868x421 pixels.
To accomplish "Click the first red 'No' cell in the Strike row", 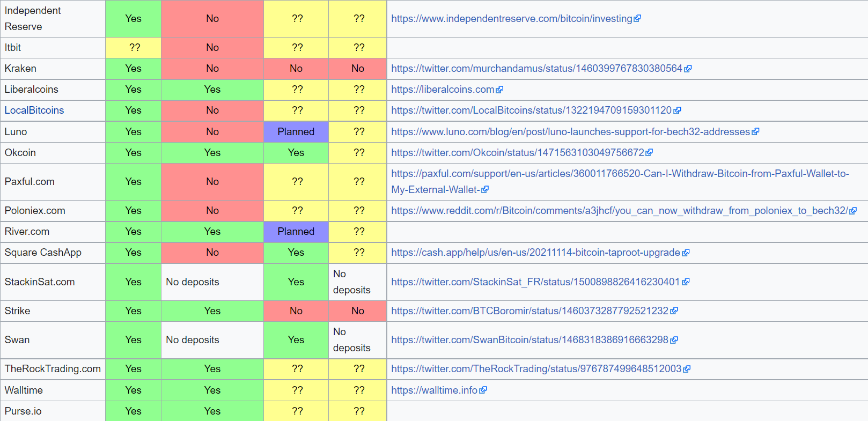I will click(296, 311).
